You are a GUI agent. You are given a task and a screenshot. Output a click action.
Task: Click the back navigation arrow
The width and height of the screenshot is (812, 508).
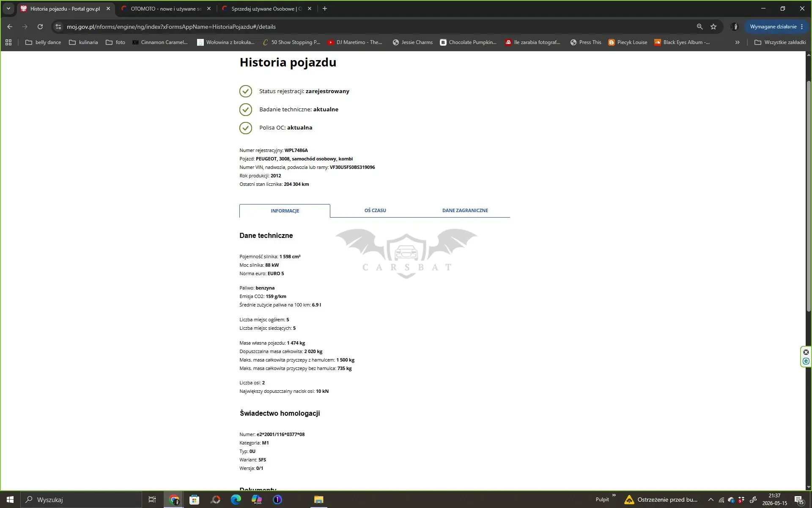click(10, 27)
